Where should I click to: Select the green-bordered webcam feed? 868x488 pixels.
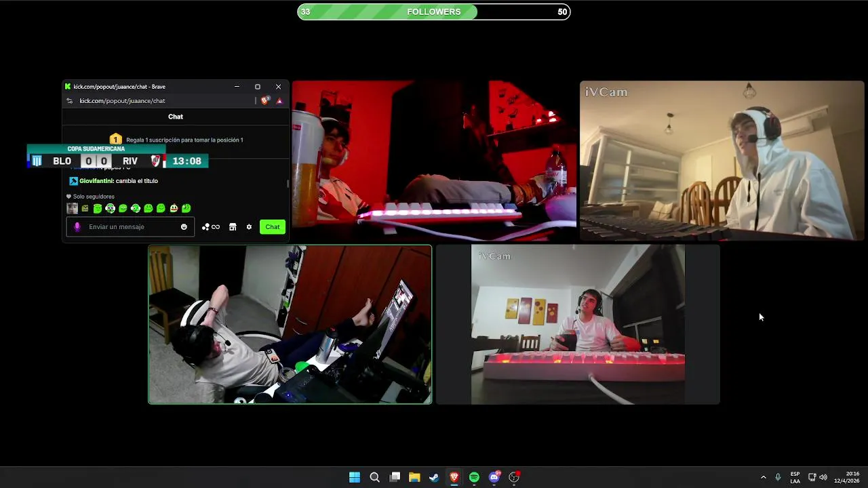(290, 325)
